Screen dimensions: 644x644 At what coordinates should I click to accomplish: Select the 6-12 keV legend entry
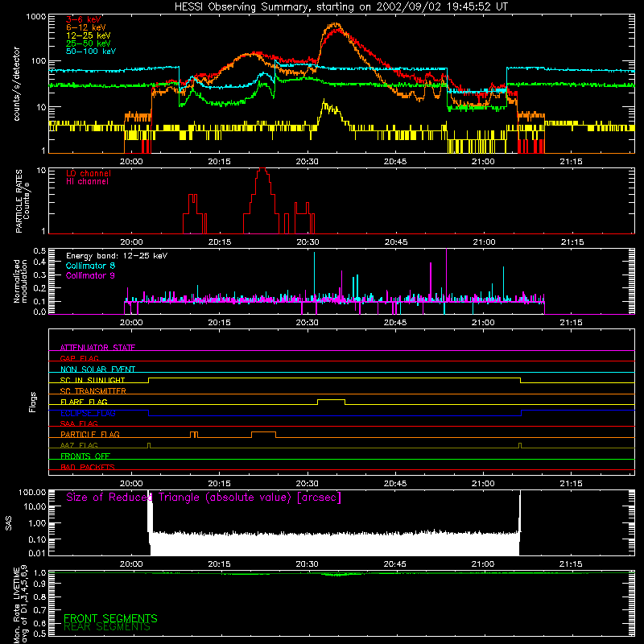click(x=86, y=27)
